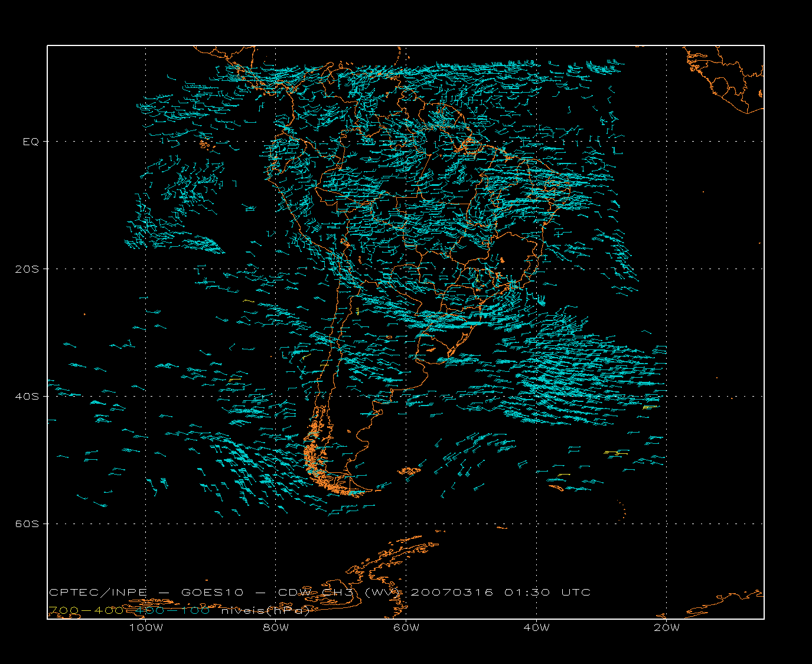Click the yellow 700-400 legend entry
Screen dimensions: 812x664
86,611
